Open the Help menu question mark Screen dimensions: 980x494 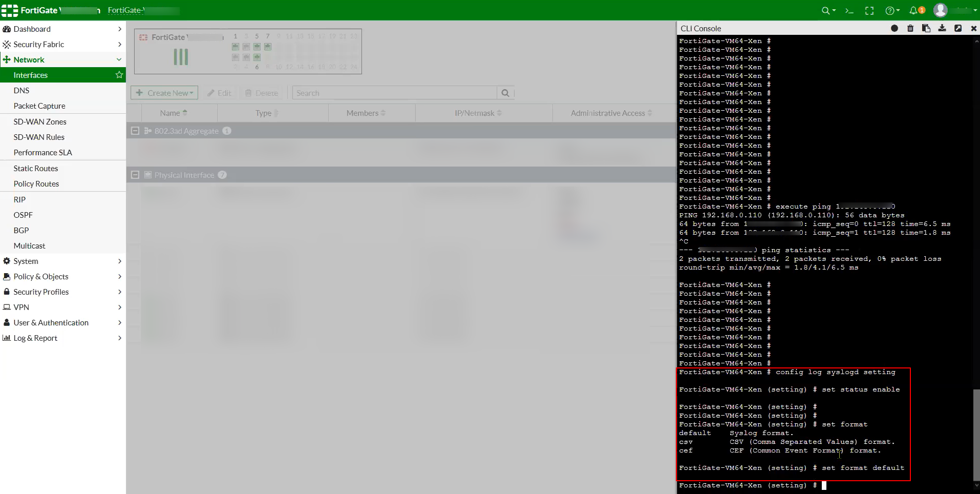(892, 10)
